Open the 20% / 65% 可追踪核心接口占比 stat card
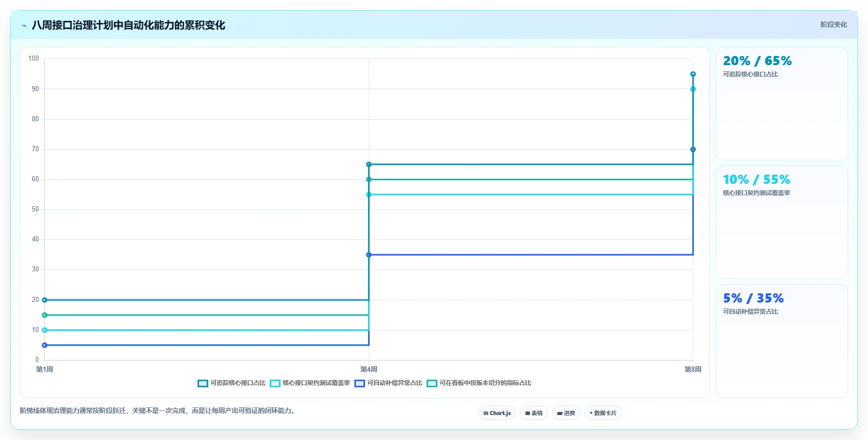The height and width of the screenshot is (440, 868). tap(782, 104)
